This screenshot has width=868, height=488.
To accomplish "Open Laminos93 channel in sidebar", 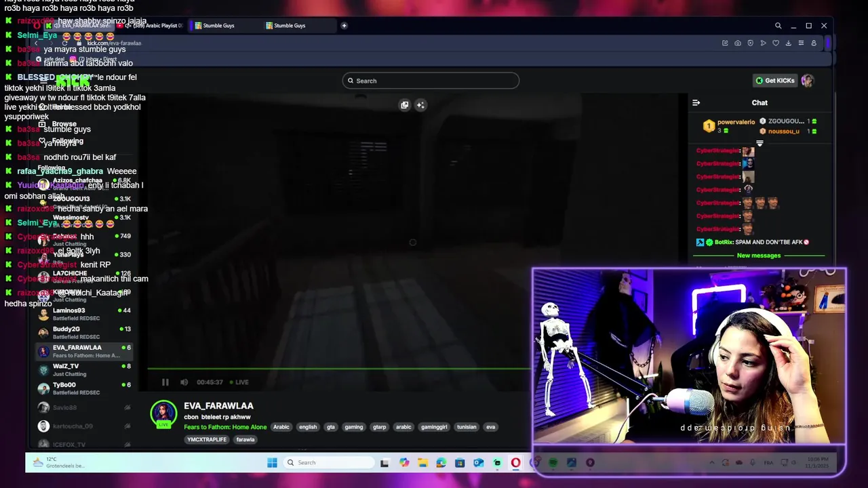I will point(84,314).
